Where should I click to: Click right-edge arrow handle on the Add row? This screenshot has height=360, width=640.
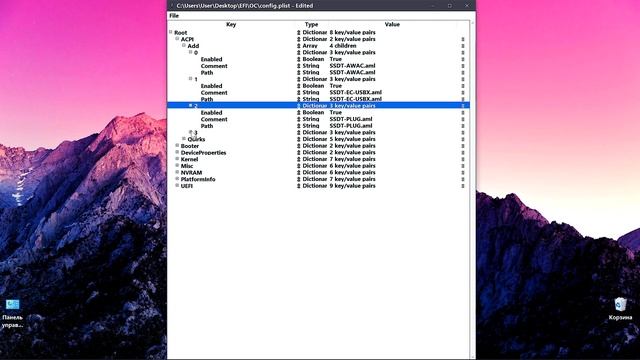[463, 46]
